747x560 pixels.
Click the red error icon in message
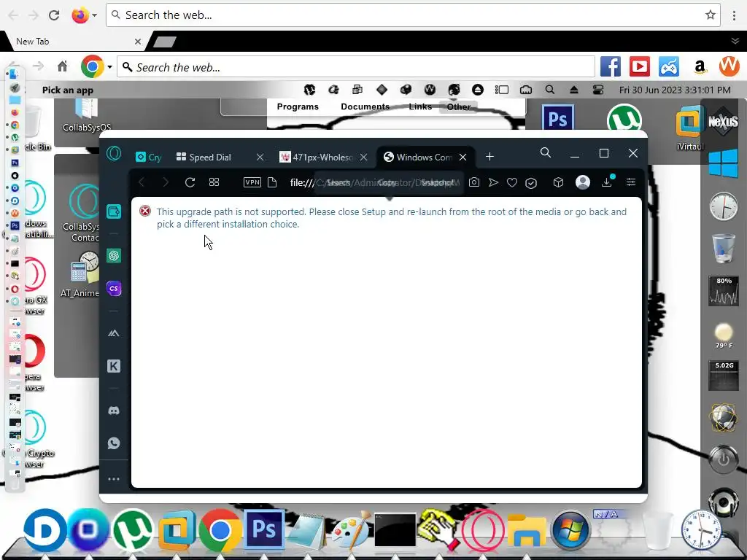(x=145, y=211)
